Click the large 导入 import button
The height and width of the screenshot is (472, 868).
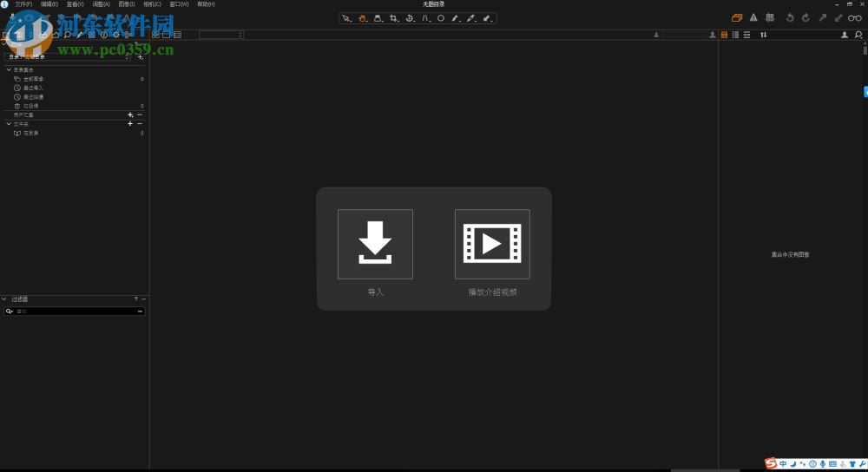click(375, 244)
